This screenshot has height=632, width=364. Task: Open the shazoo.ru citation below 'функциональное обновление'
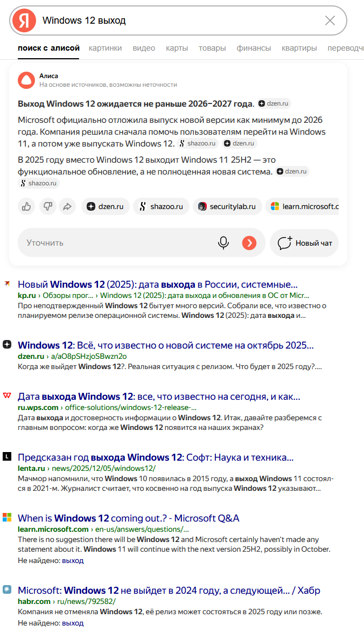39,183
